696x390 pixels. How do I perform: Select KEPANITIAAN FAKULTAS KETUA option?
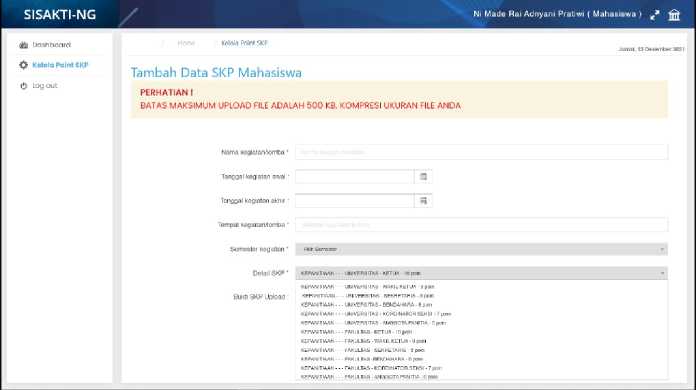click(356, 332)
